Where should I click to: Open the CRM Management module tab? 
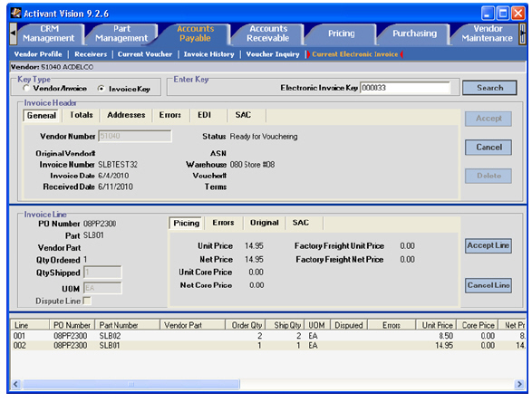click(49, 33)
